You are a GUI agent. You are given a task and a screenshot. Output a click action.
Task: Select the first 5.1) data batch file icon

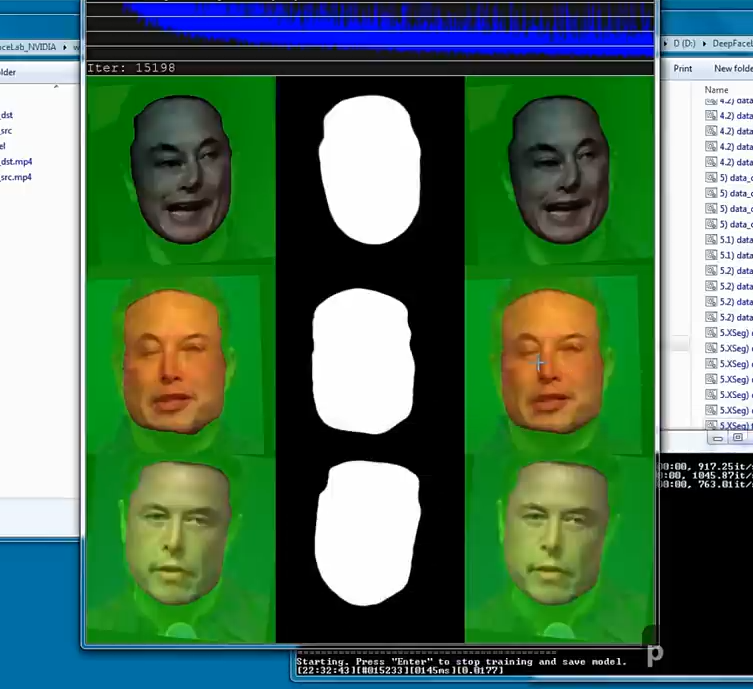tap(711, 240)
